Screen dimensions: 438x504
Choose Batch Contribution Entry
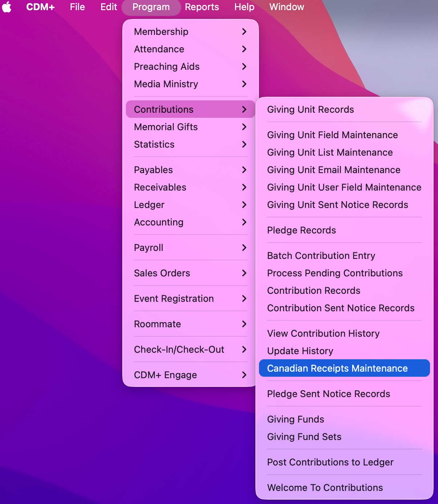[345, 256]
